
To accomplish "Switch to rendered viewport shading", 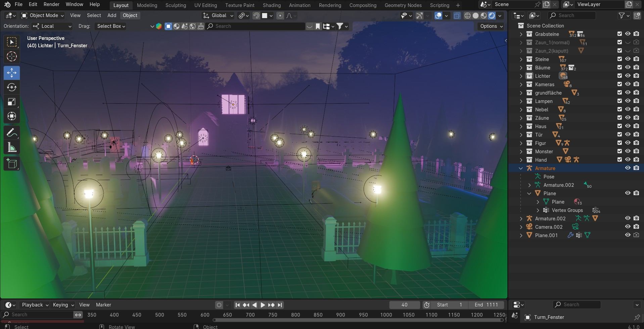I will [492, 16].
